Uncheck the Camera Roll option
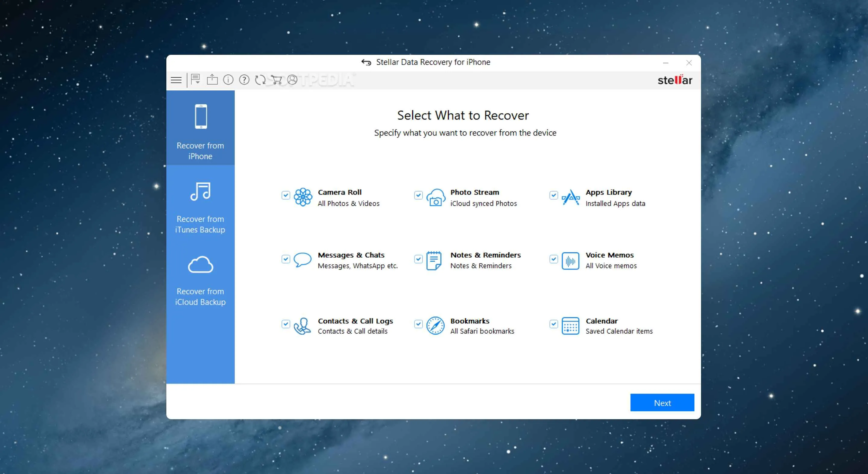 pos(286,195)
